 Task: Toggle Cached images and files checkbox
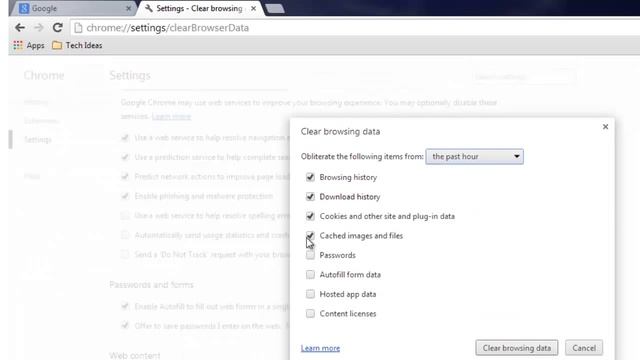point(310,236)
